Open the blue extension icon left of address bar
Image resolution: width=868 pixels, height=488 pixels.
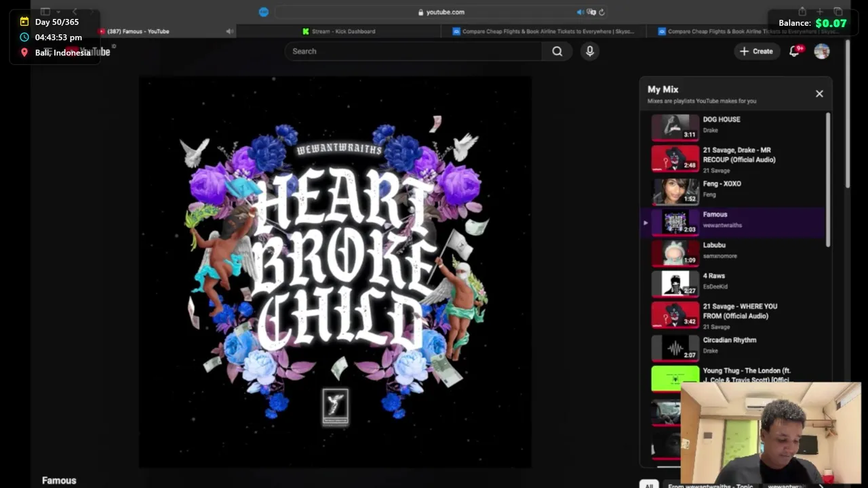264,12
